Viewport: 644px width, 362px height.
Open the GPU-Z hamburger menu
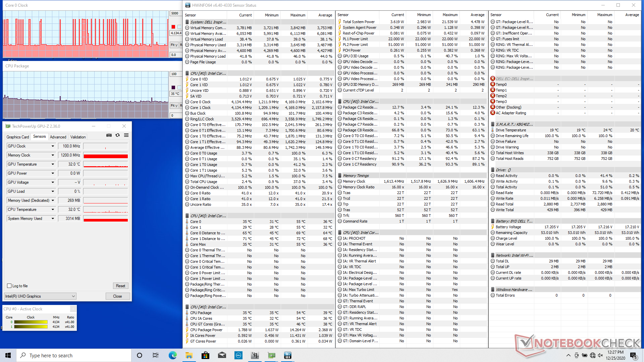pos(126,135)
